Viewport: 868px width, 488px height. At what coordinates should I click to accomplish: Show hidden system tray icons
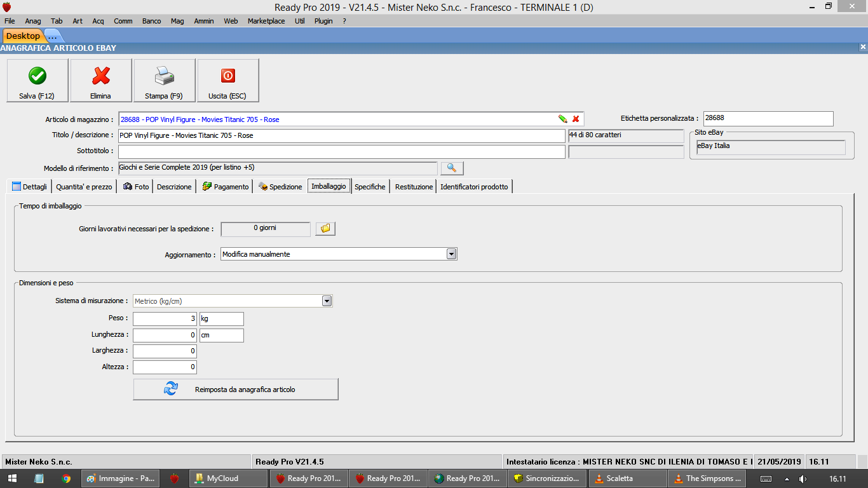click(787, 478)
